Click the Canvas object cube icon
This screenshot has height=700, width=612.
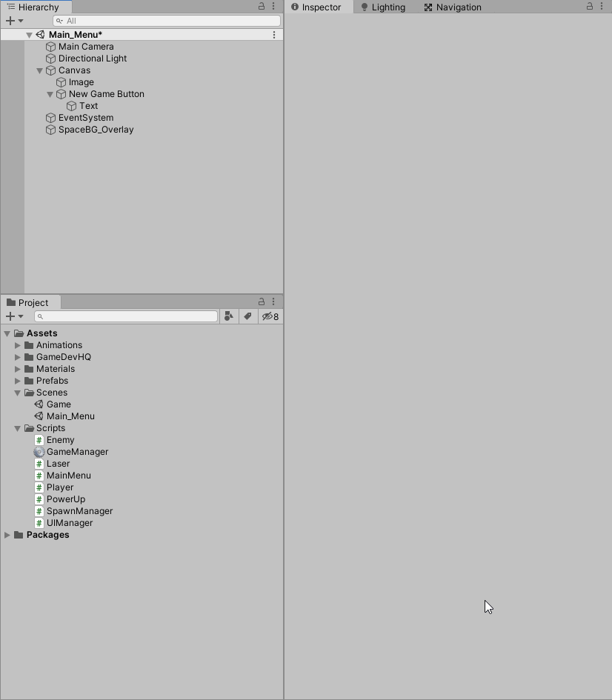pos(50,70)
